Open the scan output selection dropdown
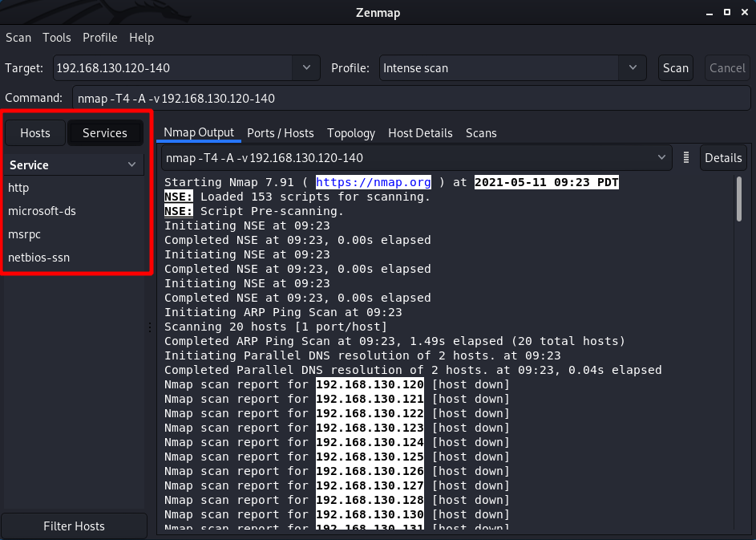The image size is (756, 540). click(x=417, y=158)
